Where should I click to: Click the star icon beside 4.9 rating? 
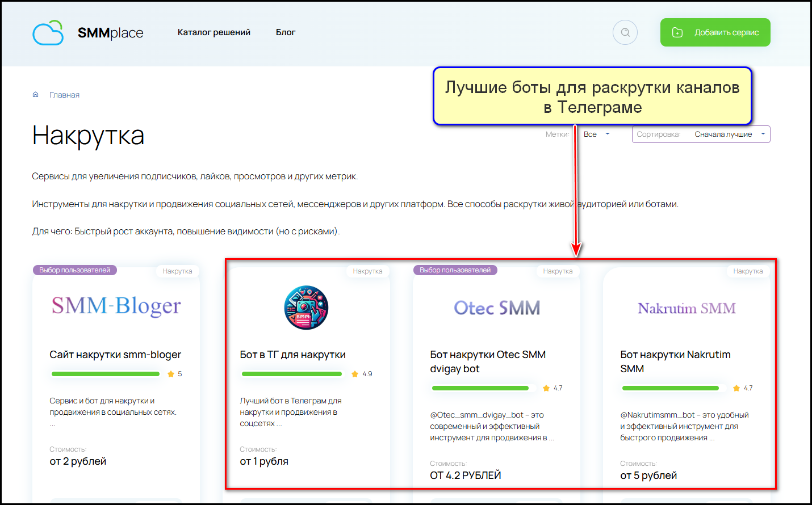(355, 374)
